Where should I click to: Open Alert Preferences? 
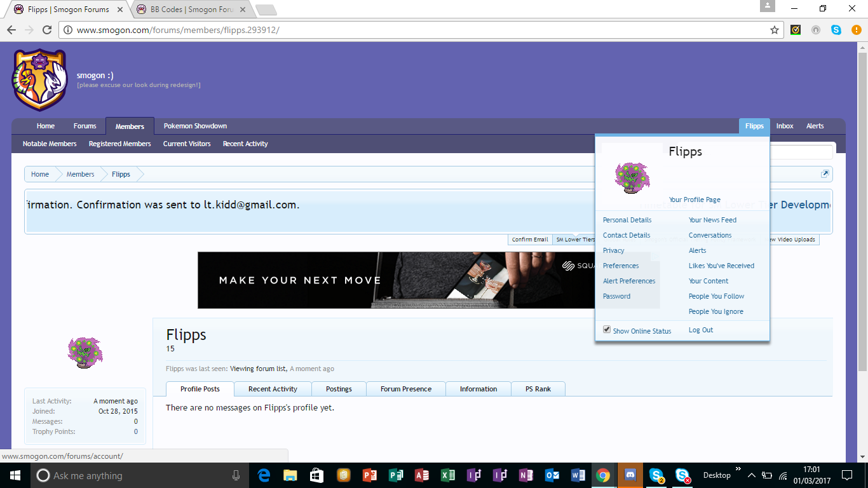(x=629, y=281)
